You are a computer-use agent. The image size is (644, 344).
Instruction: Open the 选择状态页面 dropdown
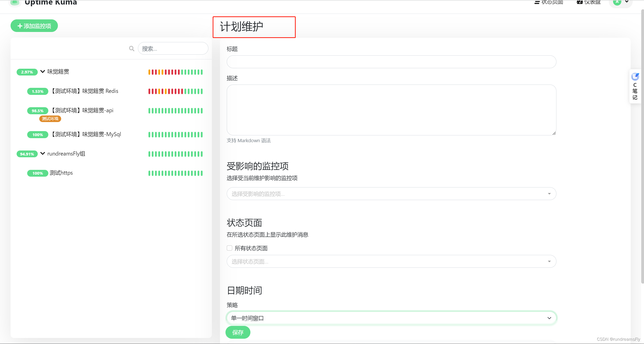[391, 261]
